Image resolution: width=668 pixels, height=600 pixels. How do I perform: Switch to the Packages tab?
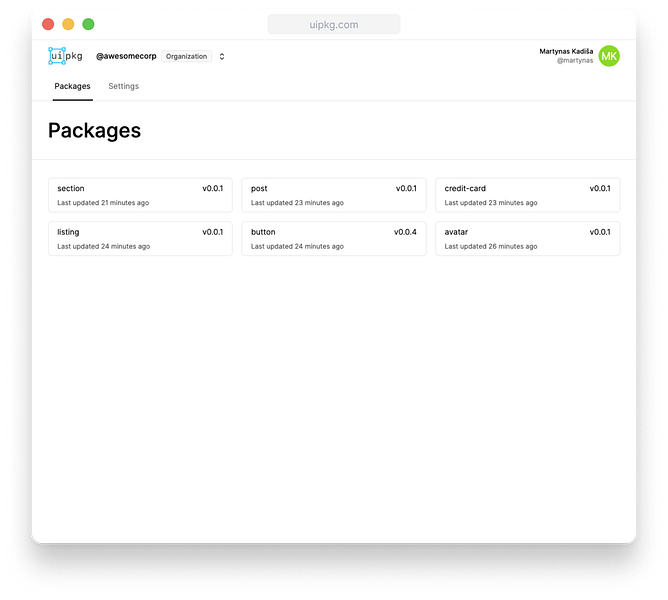(x=72, y=86)
